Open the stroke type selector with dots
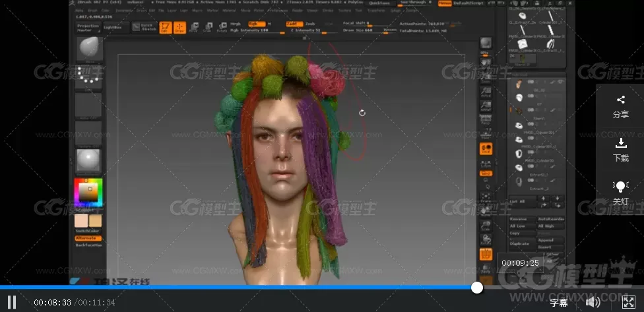This screenshot has width=644, height=312. coord(88,77)
